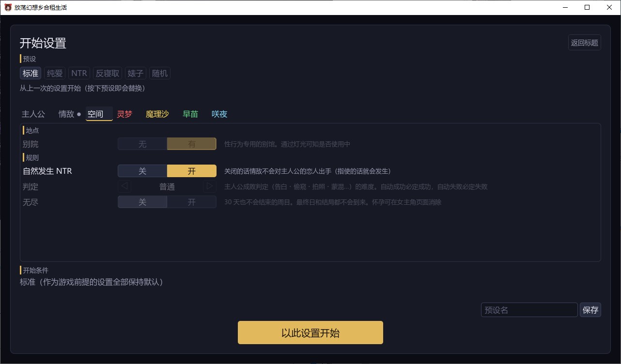Click the 标准 start-condition description text
This screenshot has height=364, width=621.
point(91,282)
